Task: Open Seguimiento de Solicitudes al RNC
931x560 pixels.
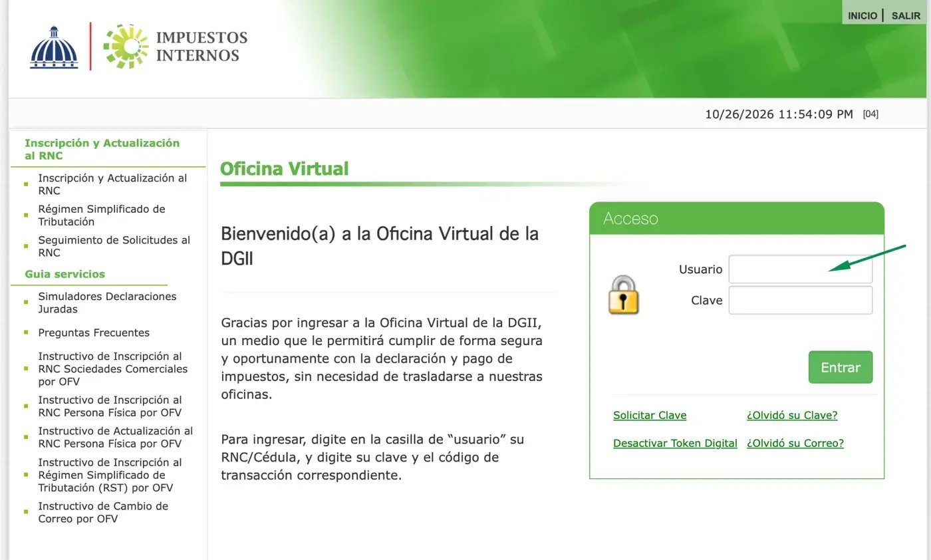Action: click(x=114, y=246)
